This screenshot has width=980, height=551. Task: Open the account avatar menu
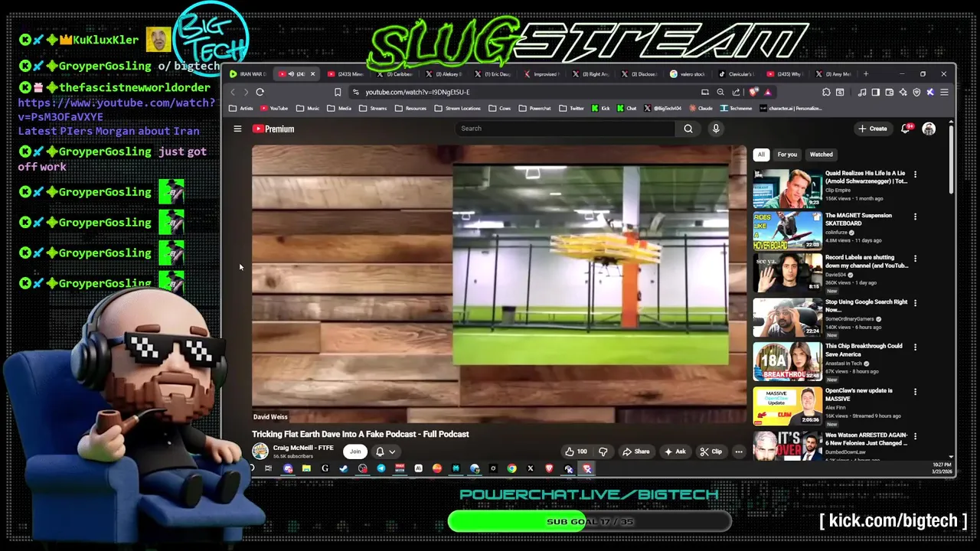click(929, 129)
